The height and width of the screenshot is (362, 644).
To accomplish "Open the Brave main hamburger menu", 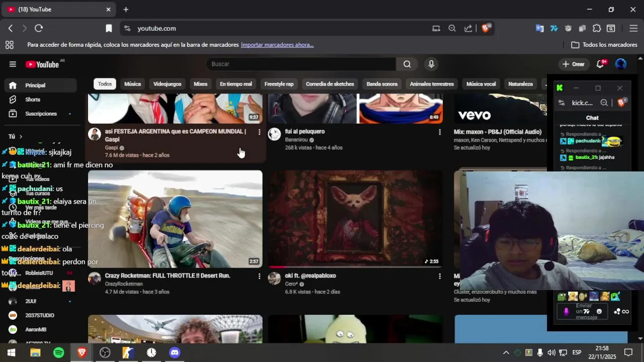I will pyautogui.click(x=633, y=28).
